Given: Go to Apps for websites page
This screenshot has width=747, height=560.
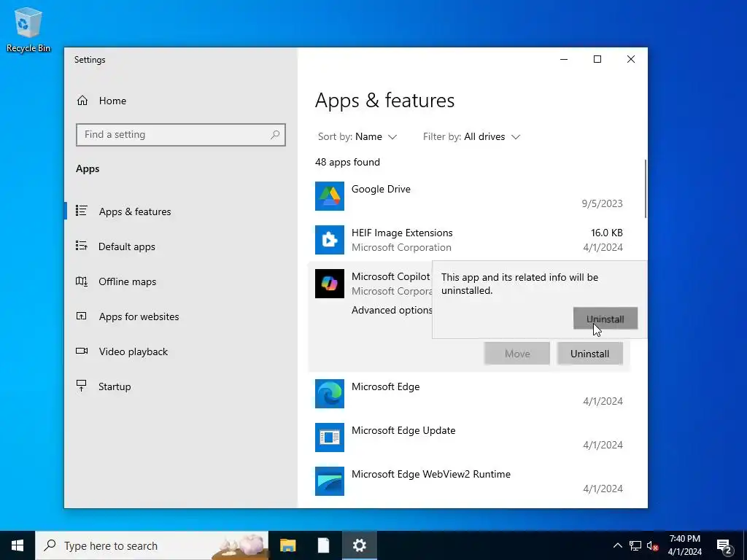Looking at the screenshot, I should (x=139, y=316).
